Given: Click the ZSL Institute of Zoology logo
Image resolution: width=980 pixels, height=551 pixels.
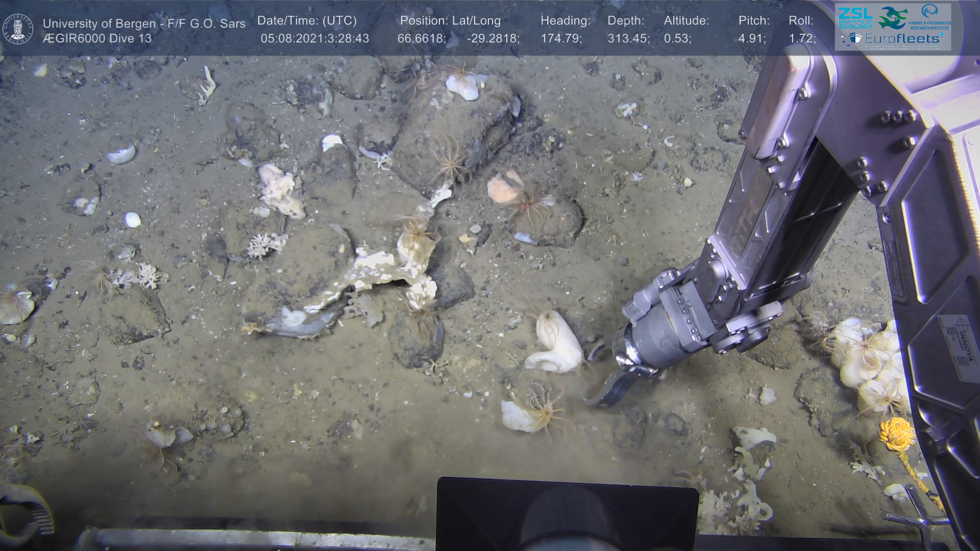Looking at the screenshot, I should click(x=855, y=18).
